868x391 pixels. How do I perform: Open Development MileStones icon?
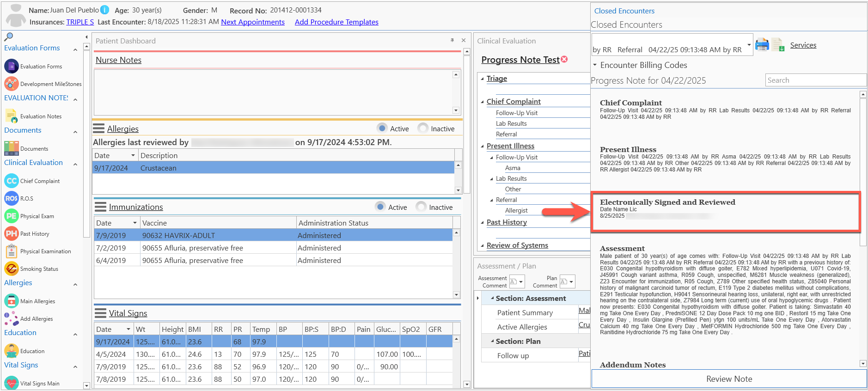tap(11, 84)
